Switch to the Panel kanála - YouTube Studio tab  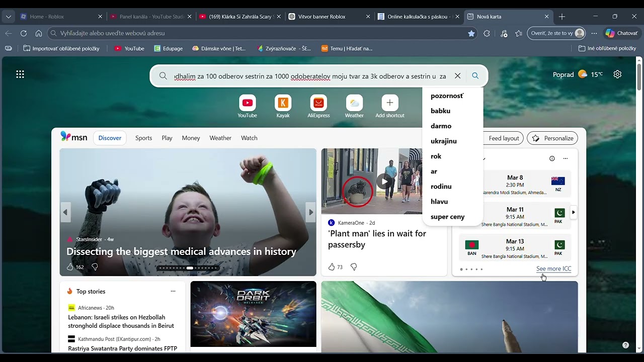point(151,17)
